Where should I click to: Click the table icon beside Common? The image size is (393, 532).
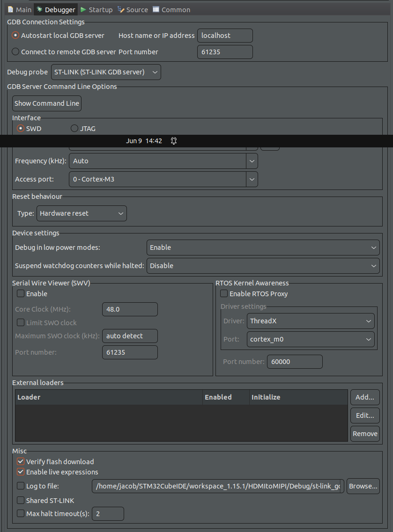(156, 9)
